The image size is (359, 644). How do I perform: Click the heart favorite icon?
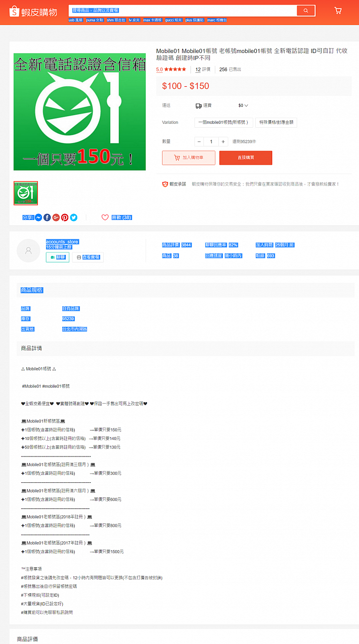pyautogui.click(x=105, y=217)
